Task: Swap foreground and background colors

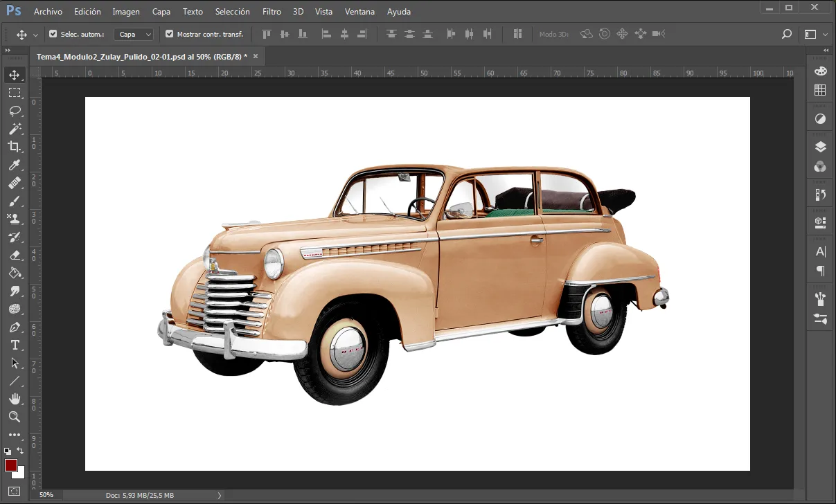Action: coord(21,451)
